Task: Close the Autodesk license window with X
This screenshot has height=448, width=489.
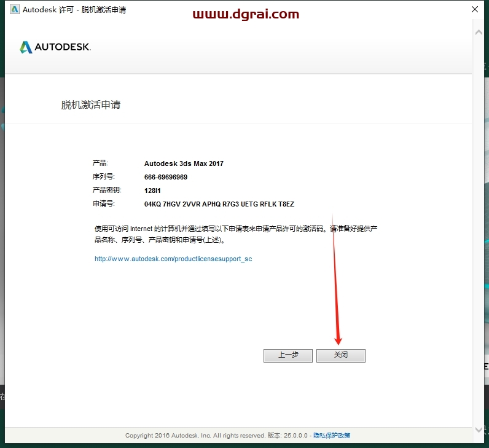Action: pos(475,9)
